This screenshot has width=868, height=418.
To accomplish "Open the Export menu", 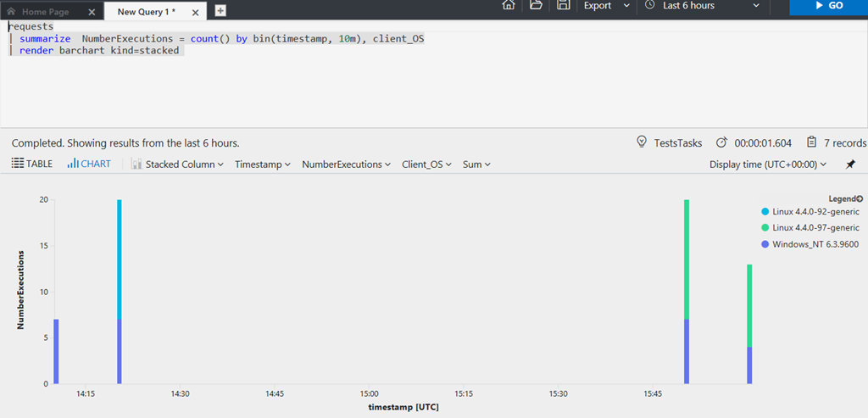I will click(606, 6).
